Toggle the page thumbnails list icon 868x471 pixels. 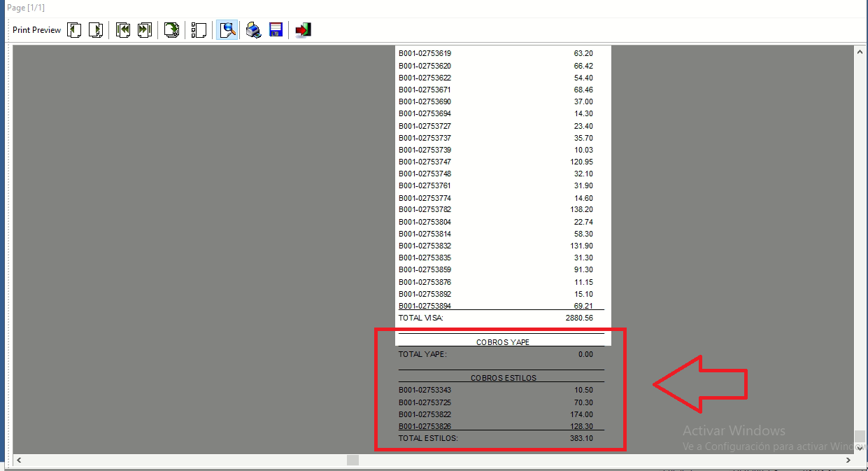click(x=199, y=30)
